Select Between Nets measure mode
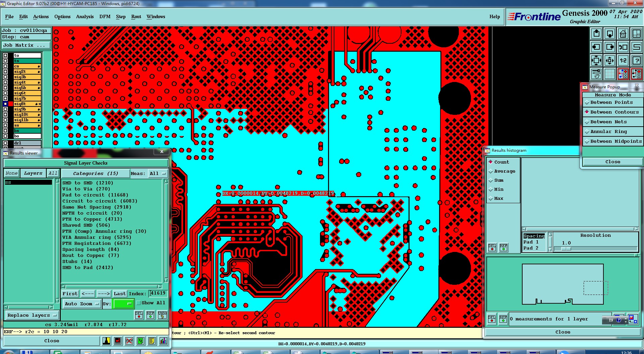 pos(612,122)
